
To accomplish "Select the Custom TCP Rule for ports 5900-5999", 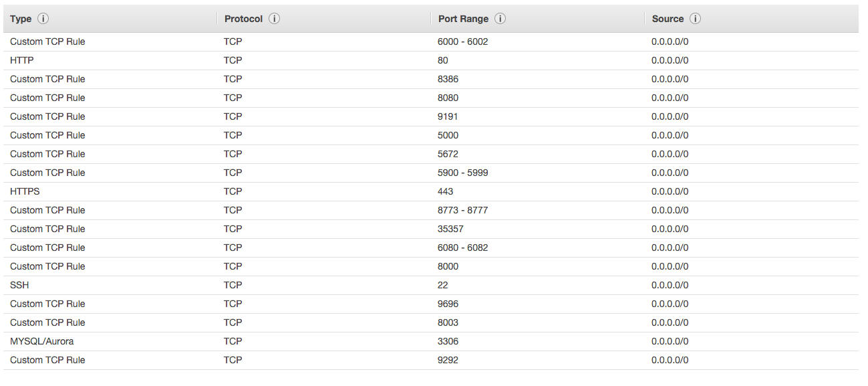I will 47,173.
